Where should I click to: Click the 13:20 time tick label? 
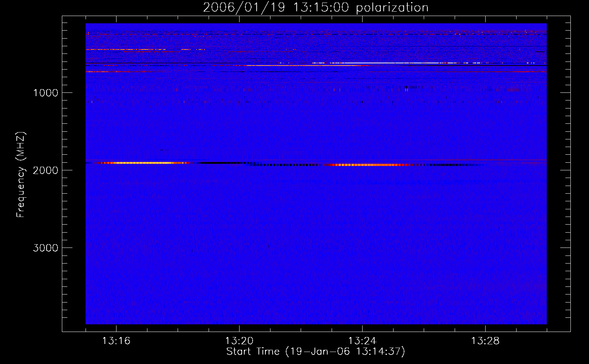239,341
